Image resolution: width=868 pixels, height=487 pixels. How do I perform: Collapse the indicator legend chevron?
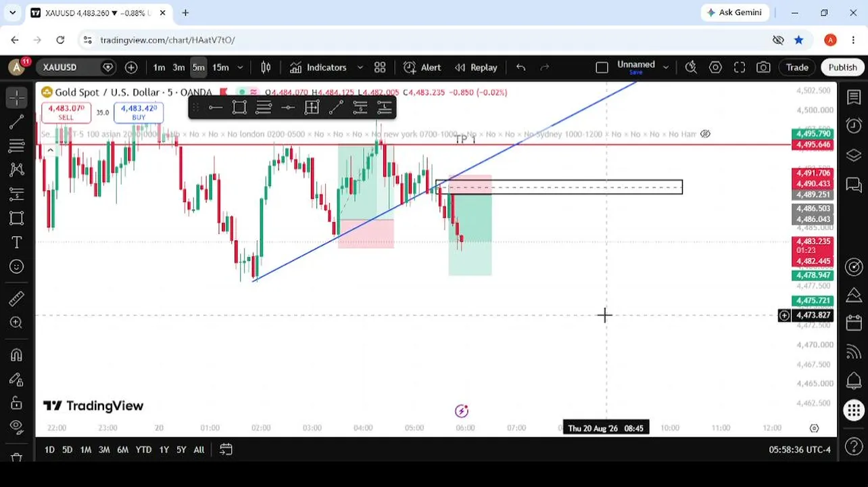[50, 150]
